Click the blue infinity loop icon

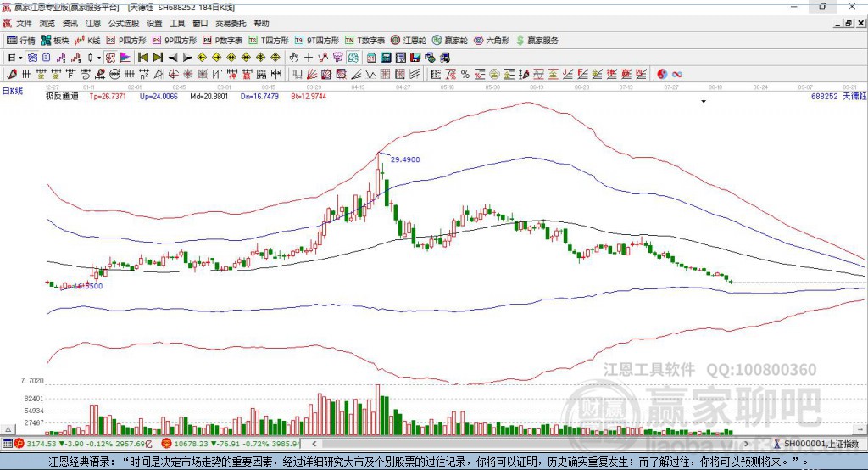[x=676, y=75]
